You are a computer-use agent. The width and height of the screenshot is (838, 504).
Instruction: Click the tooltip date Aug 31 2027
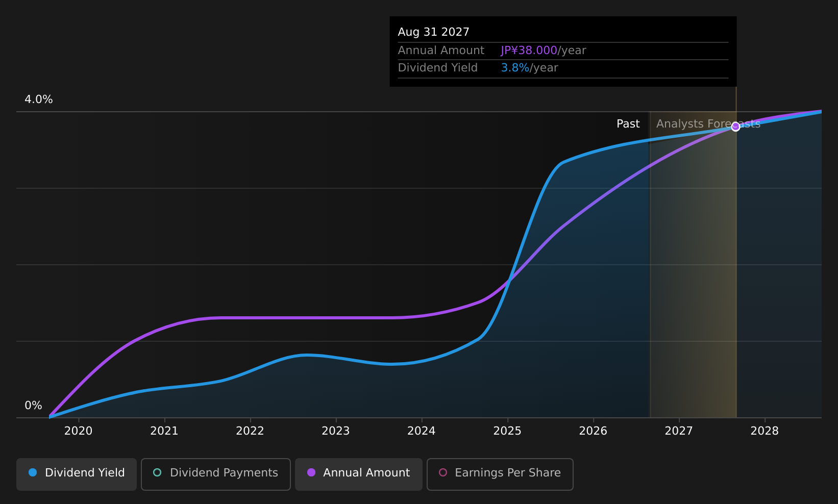point(433,32)
